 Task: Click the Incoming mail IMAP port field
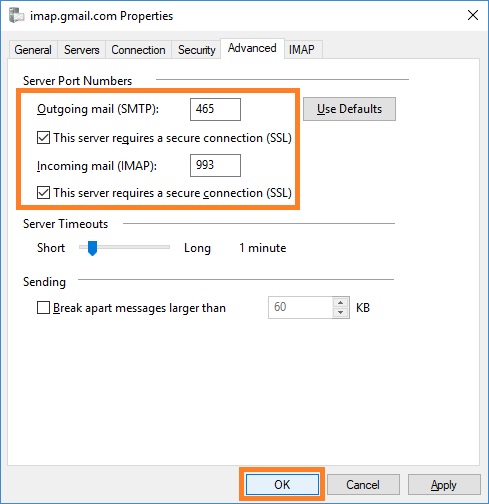pyautogui.click(x=215, y=165)
